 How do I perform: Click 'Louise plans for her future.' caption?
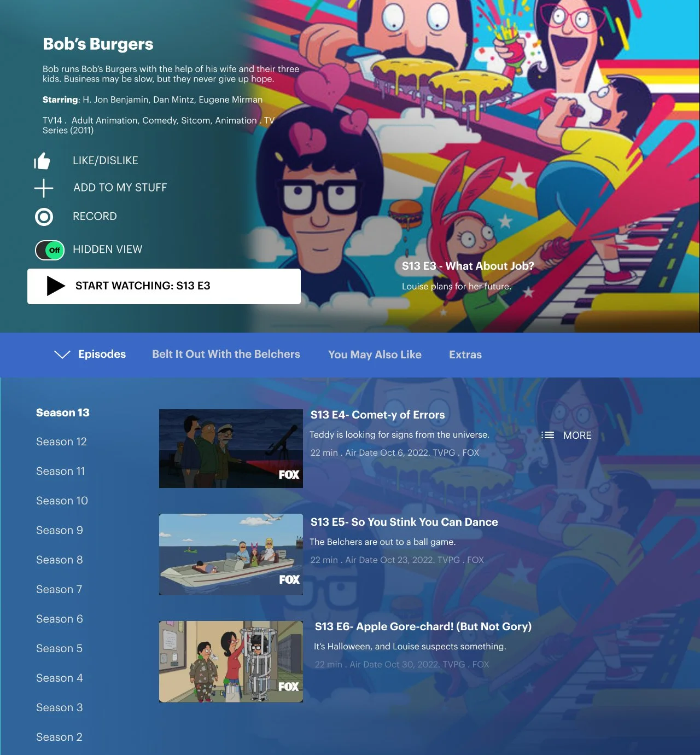(457, 286)
